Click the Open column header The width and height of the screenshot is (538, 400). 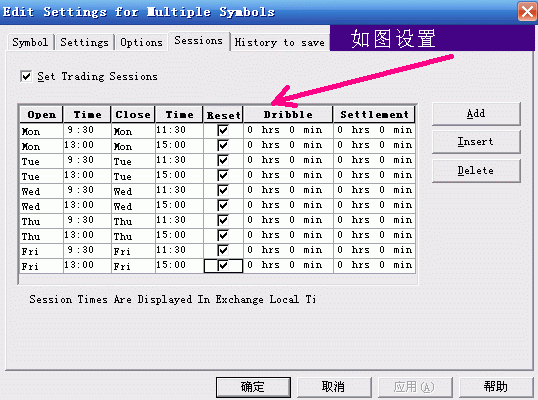tap(41, 115)
